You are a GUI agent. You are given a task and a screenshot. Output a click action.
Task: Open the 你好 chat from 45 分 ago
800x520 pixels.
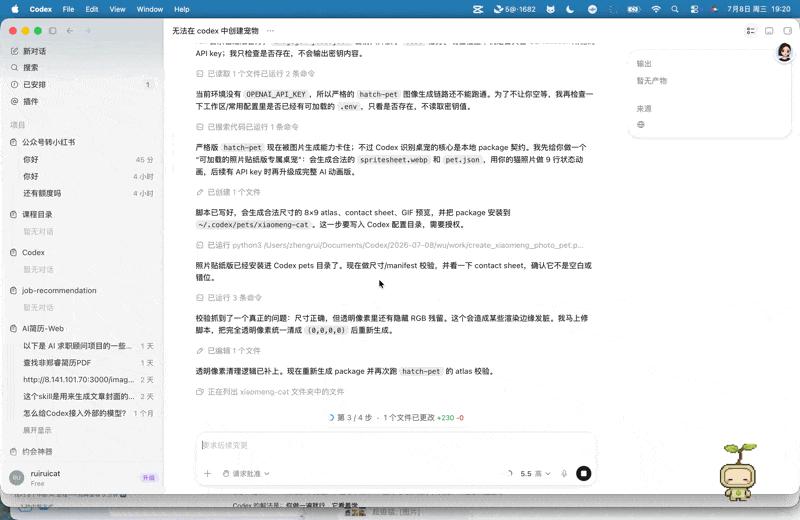click(88, 160)
